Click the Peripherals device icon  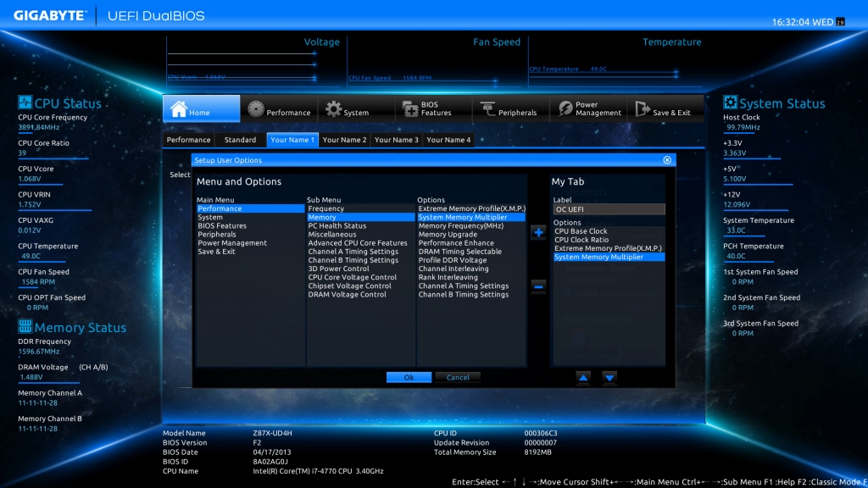coord(487,109)
